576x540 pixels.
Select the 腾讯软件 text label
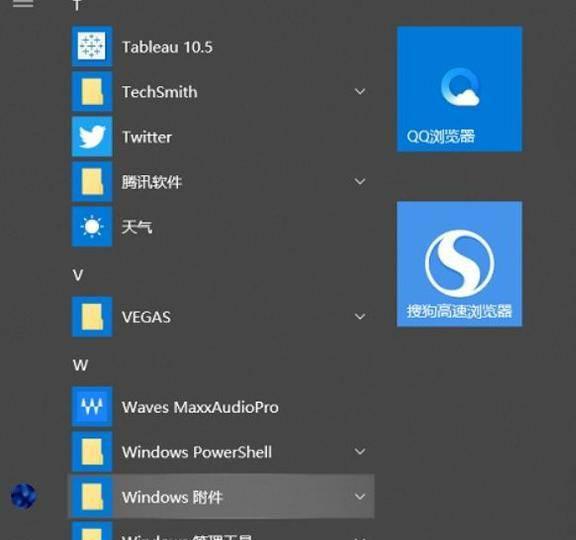pyautogui.click(x=152, y=182)
